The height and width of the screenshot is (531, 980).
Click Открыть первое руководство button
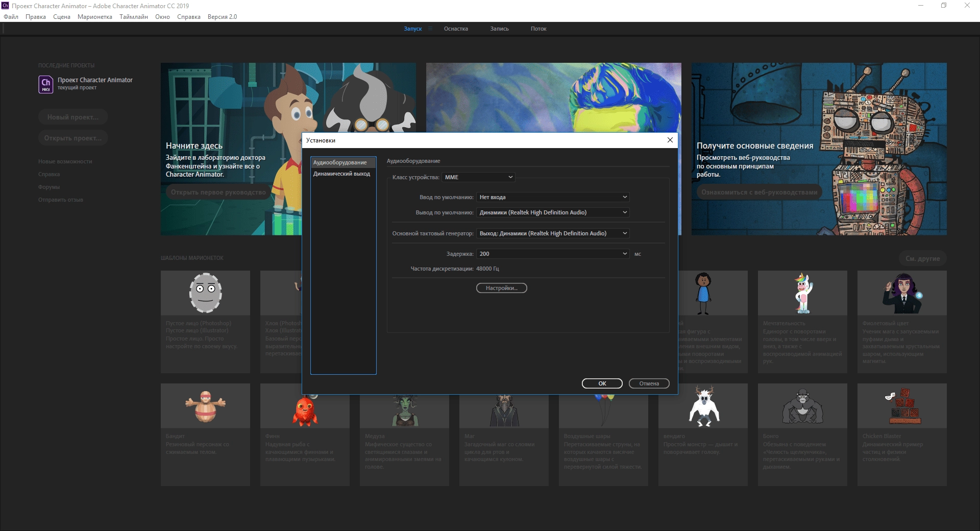coord(218,192)
